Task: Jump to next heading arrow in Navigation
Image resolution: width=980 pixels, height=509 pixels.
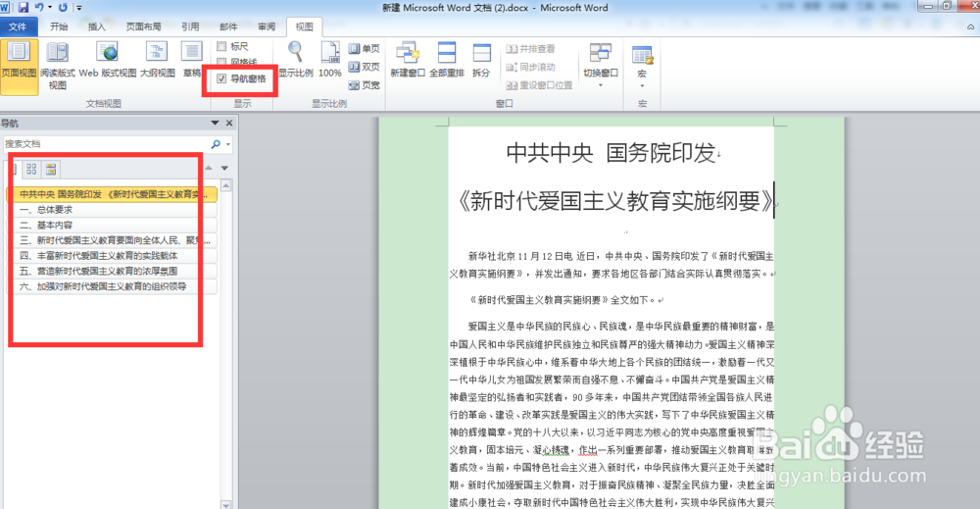Action: (224, 168)
